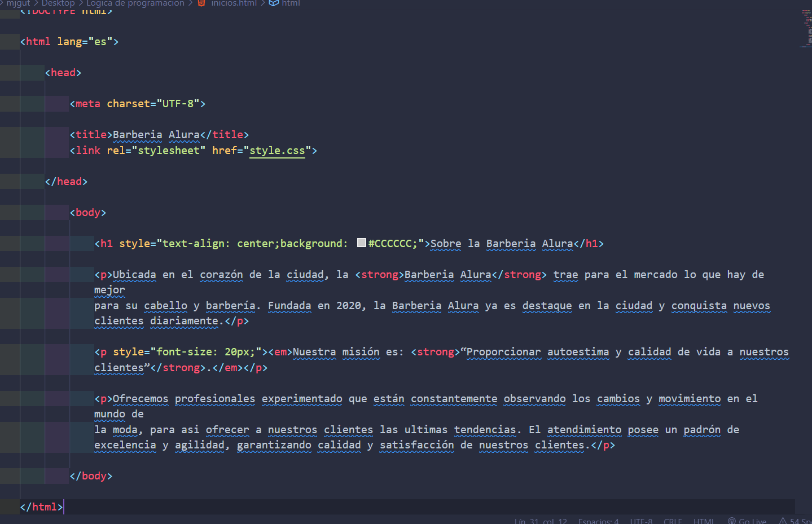Click the word Ofrecemos in third paragraph

[141, 399]
